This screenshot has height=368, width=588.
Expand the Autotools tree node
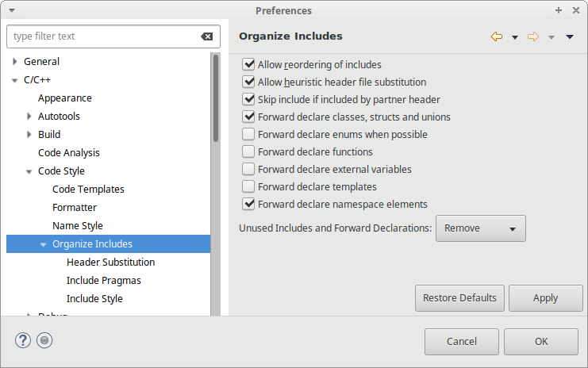click(29, 117)
